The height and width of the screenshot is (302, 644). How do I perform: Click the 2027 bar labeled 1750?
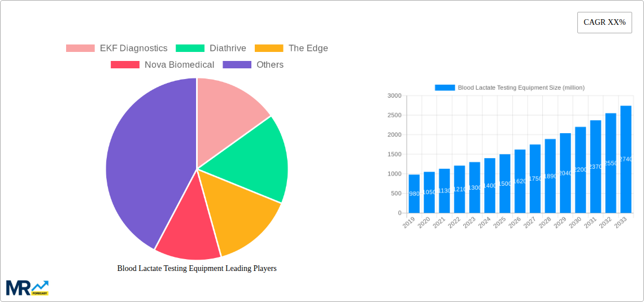tap(535, 178)
